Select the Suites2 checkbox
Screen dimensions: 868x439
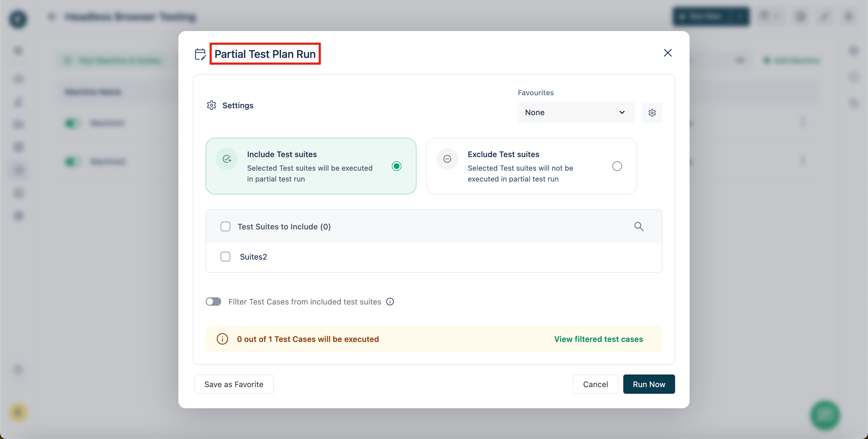[225, 256]
